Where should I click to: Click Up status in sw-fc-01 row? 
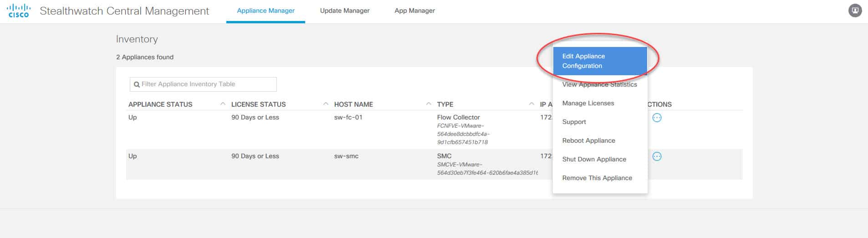pyautogui.click(x=133, y=117)
